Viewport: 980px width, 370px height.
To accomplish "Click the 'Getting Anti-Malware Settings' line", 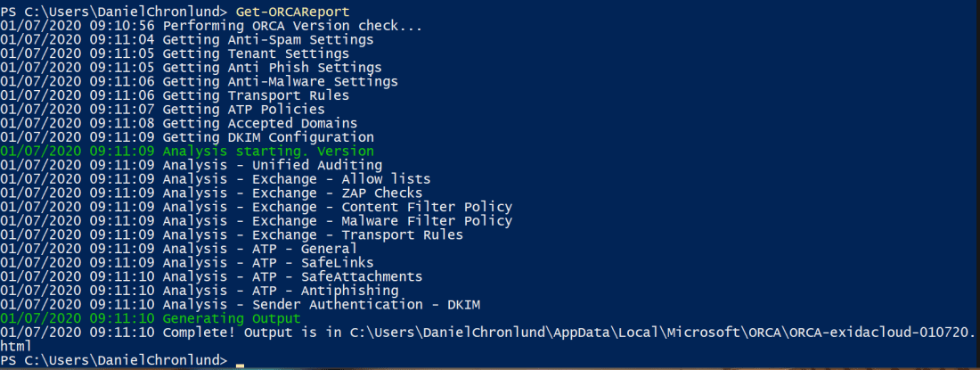I will tap(279, 81).
